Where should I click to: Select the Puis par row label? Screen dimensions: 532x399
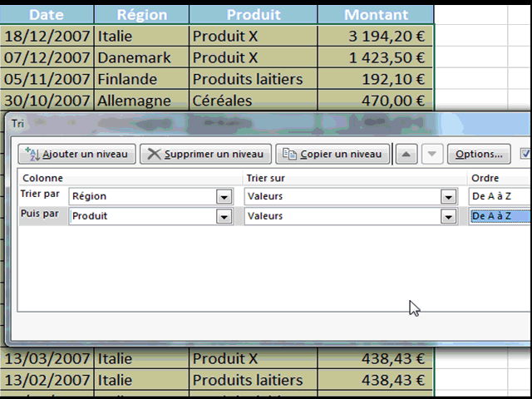pyautogui.click(x=40, y=214)
